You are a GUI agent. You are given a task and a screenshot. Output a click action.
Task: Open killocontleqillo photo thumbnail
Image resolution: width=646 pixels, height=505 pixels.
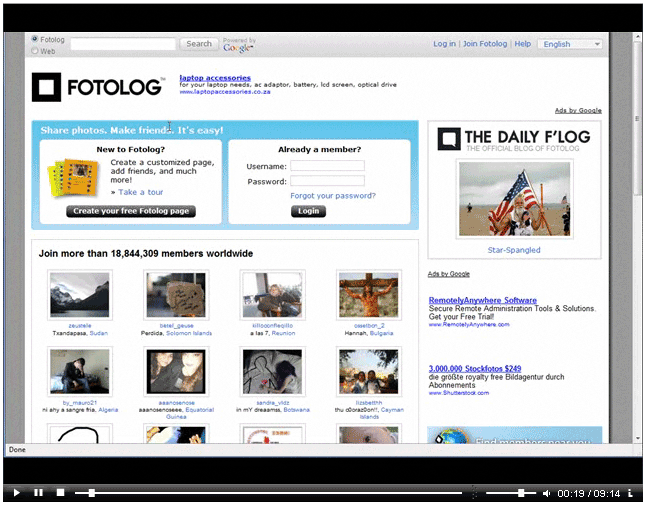click(x=272, y=295)
